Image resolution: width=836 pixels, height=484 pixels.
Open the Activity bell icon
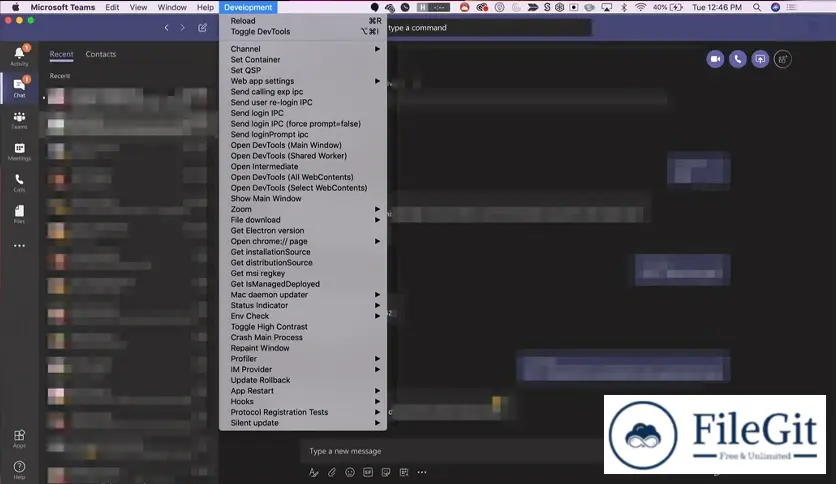coord(19,55)
